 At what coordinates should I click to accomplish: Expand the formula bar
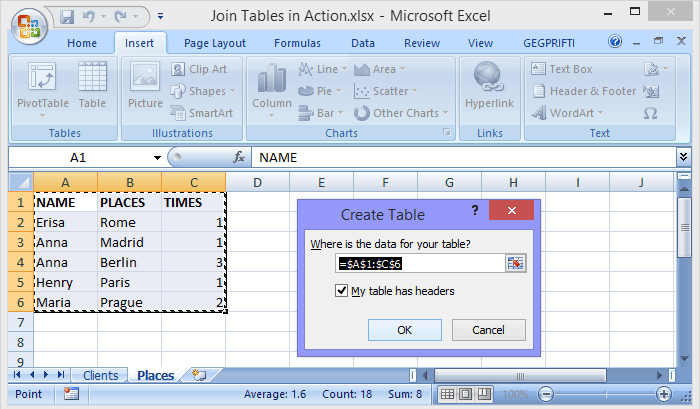[683, 157]
